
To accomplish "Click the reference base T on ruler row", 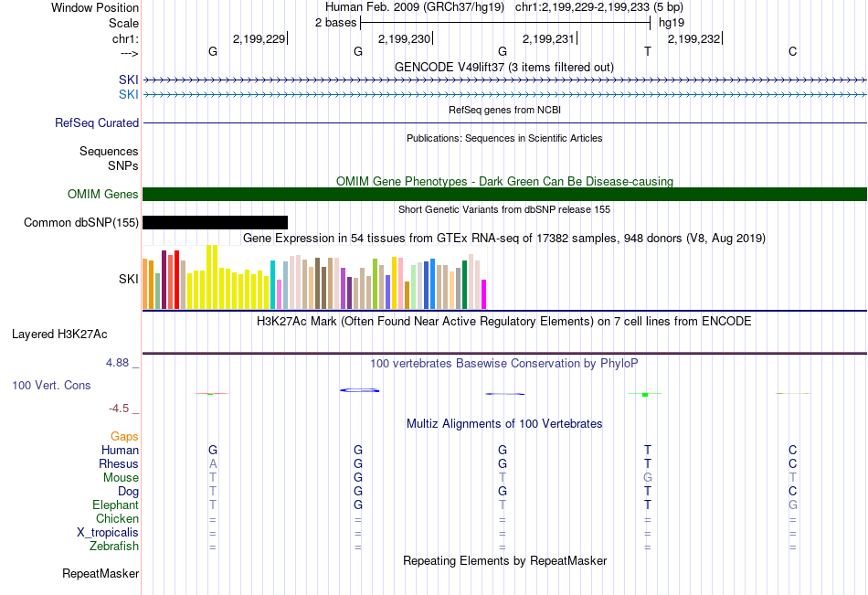I will 648,51.
